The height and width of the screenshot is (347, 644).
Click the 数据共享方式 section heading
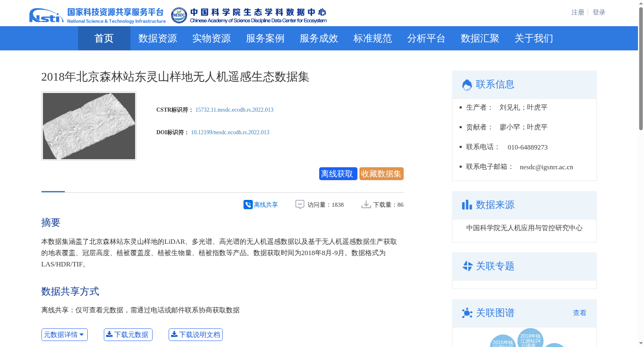(70, 291)
